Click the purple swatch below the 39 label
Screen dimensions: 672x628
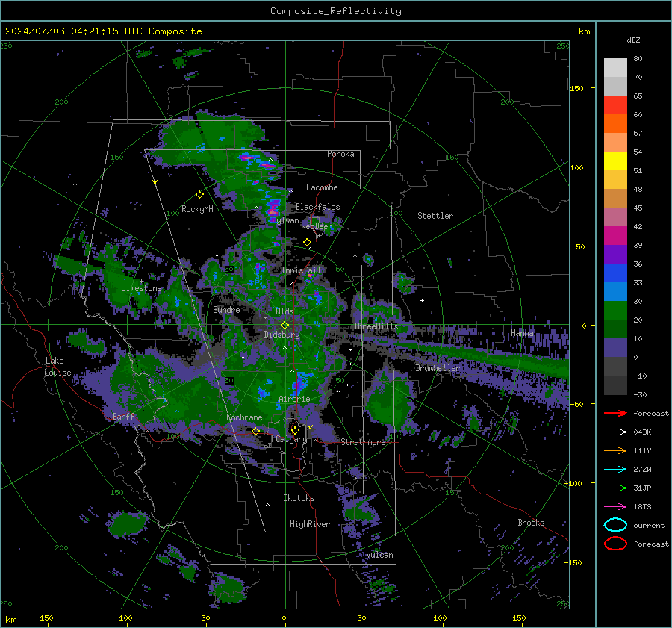pos(615,254)
